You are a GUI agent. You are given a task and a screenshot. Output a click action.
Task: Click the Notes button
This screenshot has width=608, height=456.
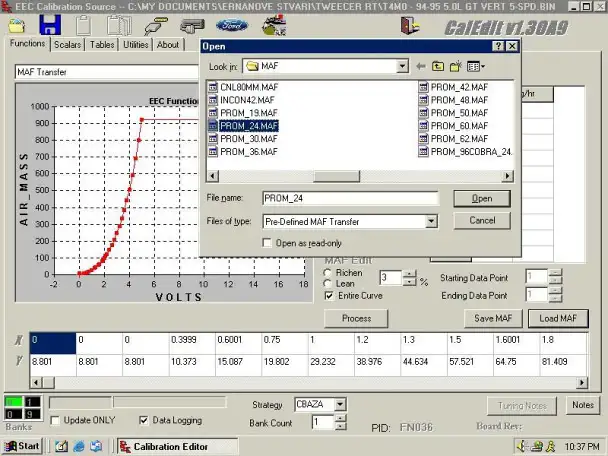[x=582, y=405]
